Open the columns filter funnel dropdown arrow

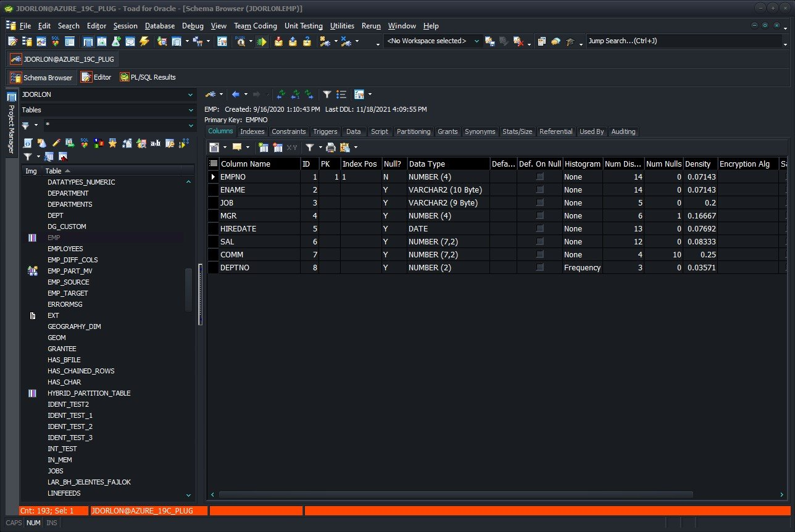320,148
